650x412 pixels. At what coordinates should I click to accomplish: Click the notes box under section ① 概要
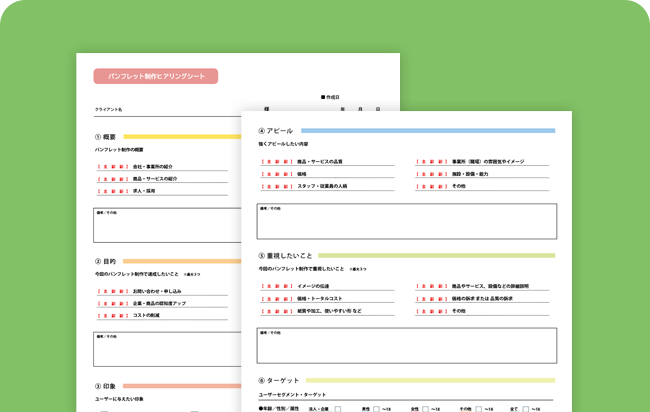click(167, 226)
